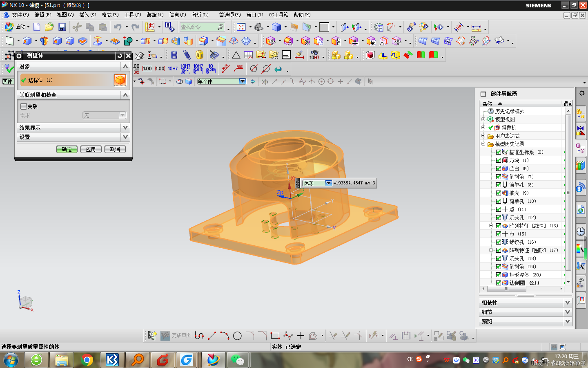Click the Windows Start button
The height and width of the screenshot is (368, 588).
[x=11, y=360]
